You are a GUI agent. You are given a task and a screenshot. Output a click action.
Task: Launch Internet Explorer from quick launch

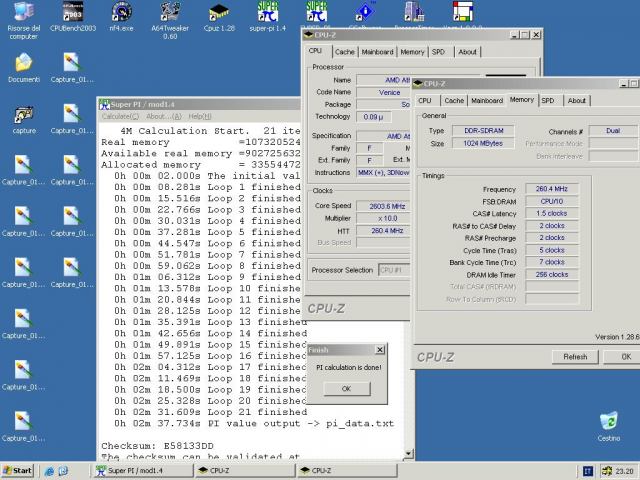tap(49, 471)
